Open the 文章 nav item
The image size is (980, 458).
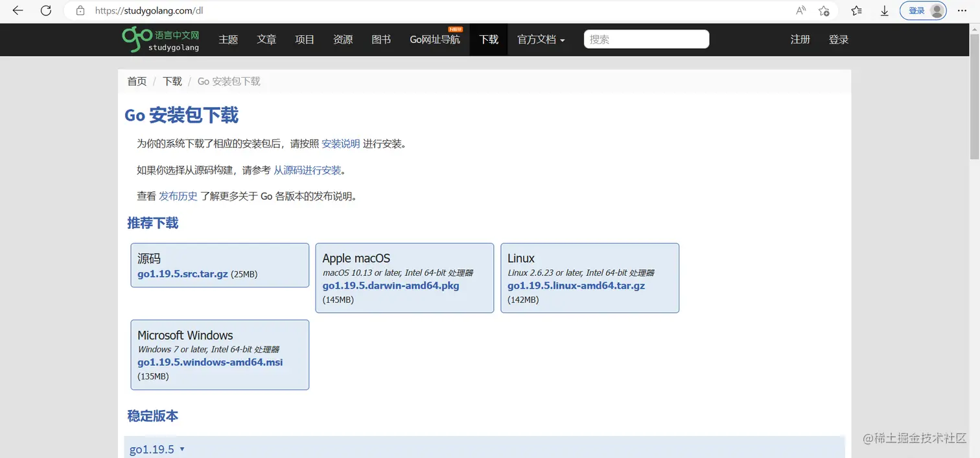point(266,40)
